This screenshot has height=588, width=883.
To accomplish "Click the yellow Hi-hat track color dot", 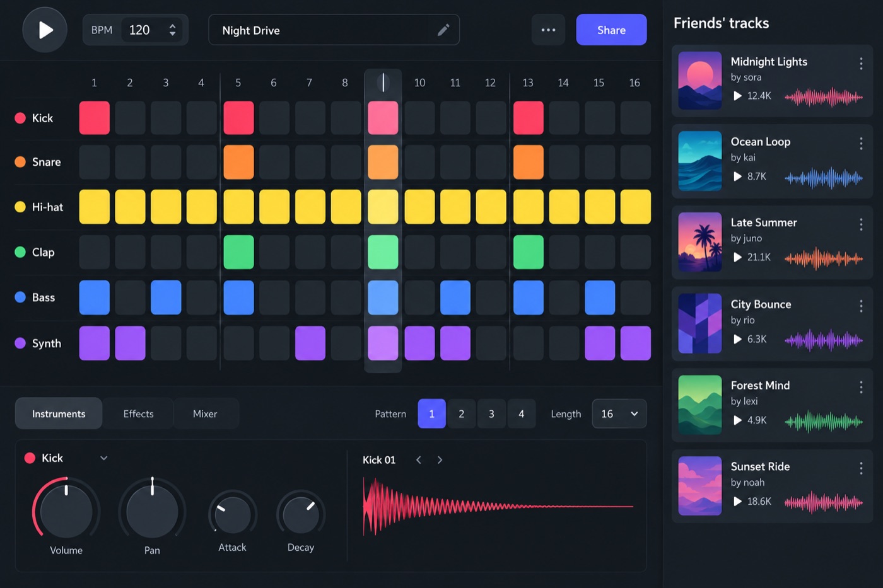I will (x=20, y=207).
